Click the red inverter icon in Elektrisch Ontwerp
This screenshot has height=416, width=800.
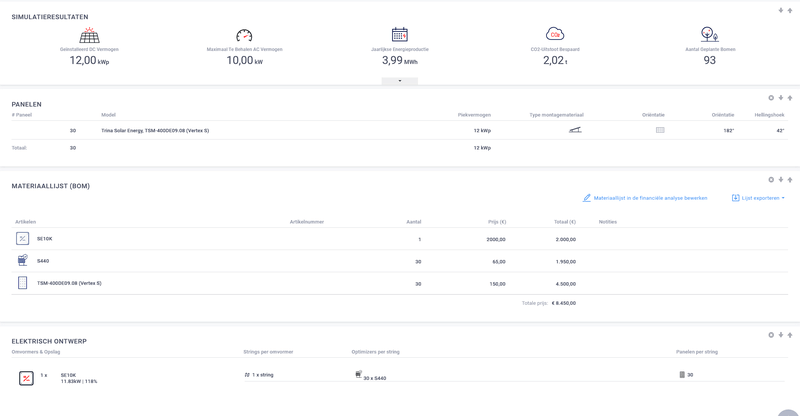coord(26,378)
